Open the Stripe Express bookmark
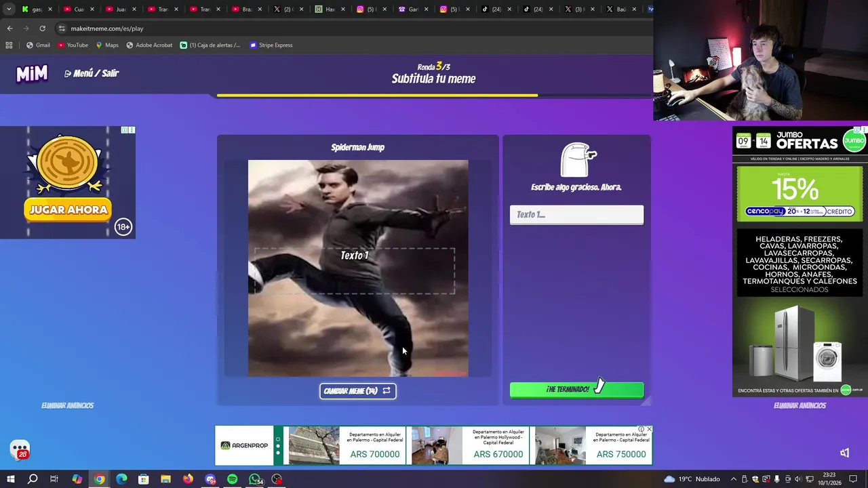This screenshot has height=488, width=868. [x=271, y=45]
